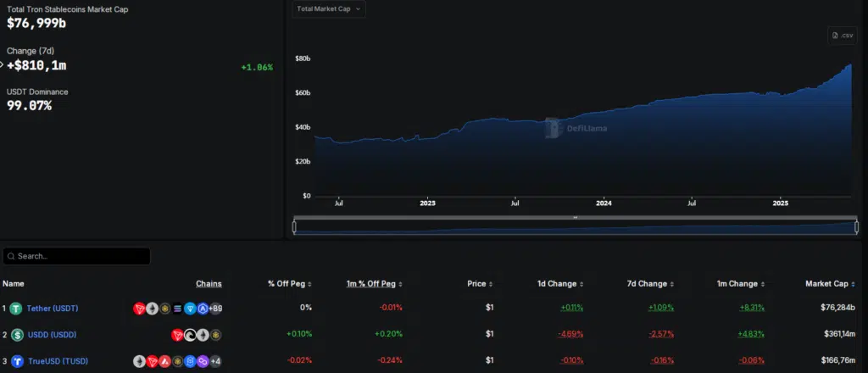Click the left handle of the chart range slider
This screenshot has height=373, width=868.
click(x=294, y=227)
